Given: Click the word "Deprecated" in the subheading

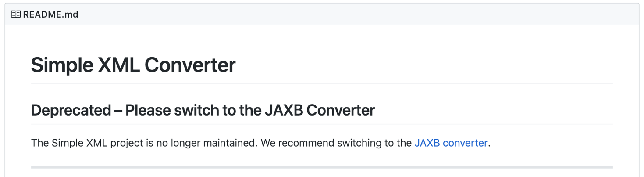Looking at the screenshot, I should click(71, 110).
